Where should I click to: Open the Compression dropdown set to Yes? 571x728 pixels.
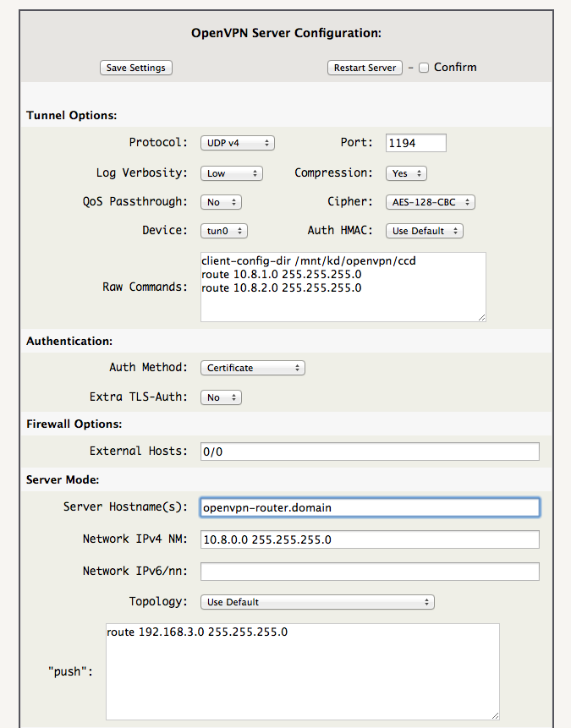[x=406, y=173]
